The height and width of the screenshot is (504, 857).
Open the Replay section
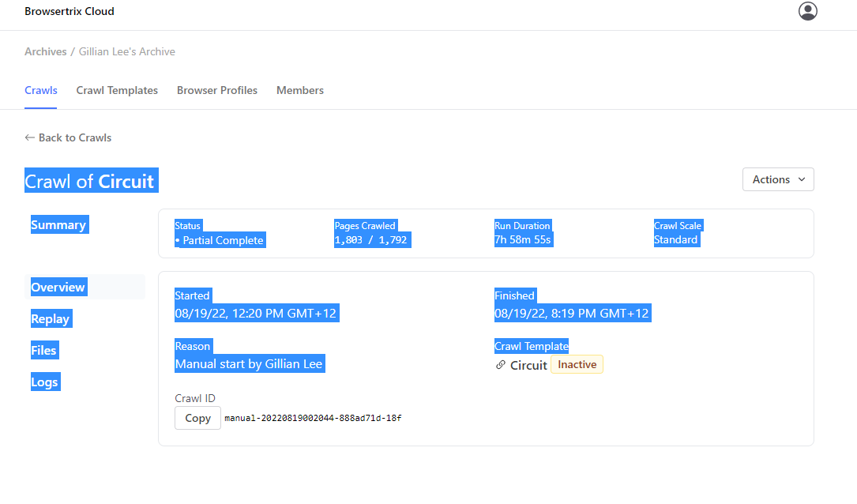(x=51, y=318)
